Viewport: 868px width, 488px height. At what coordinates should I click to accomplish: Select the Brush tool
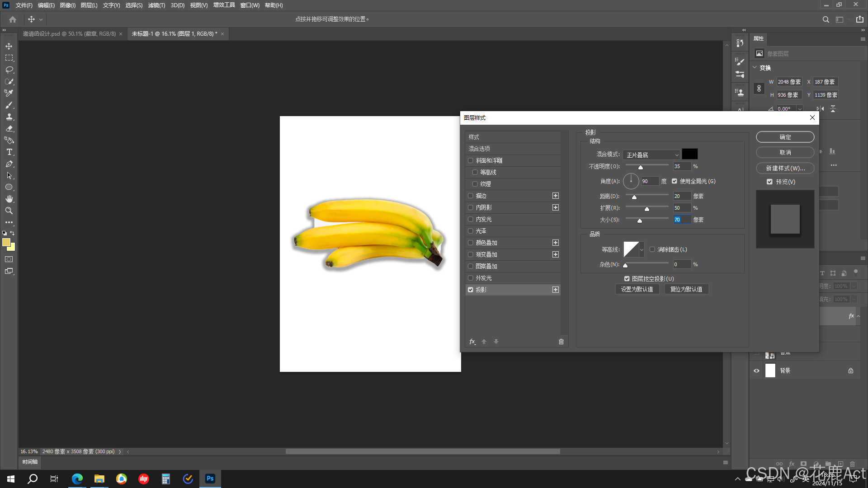pos(9,105)
